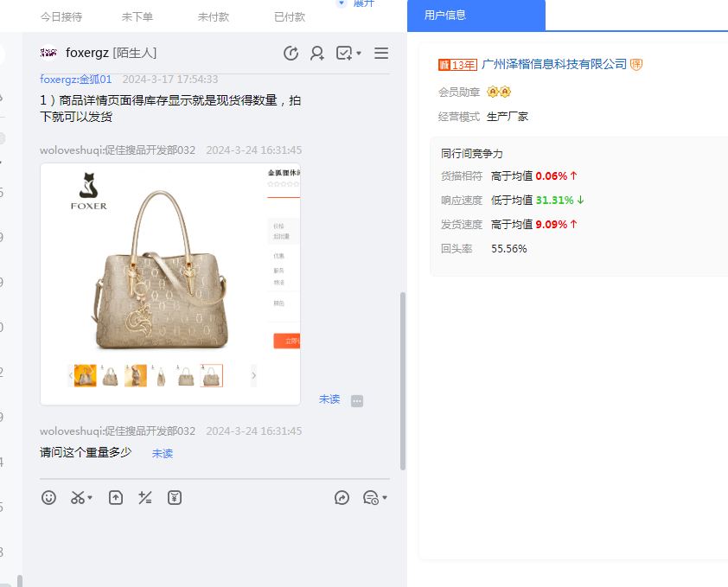This screenshot has height=587, width=728.
Task: Click the upload file icon
Action: point(116,498)
